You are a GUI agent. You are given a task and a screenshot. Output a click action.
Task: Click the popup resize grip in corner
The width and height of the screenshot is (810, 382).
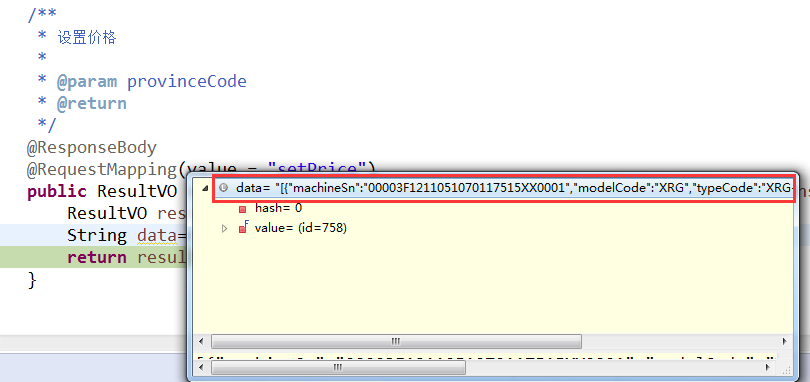(x=786, y=369)
